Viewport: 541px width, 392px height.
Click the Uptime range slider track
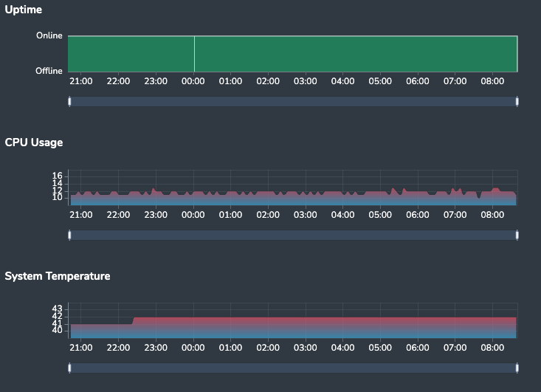(x=293, y=101)
